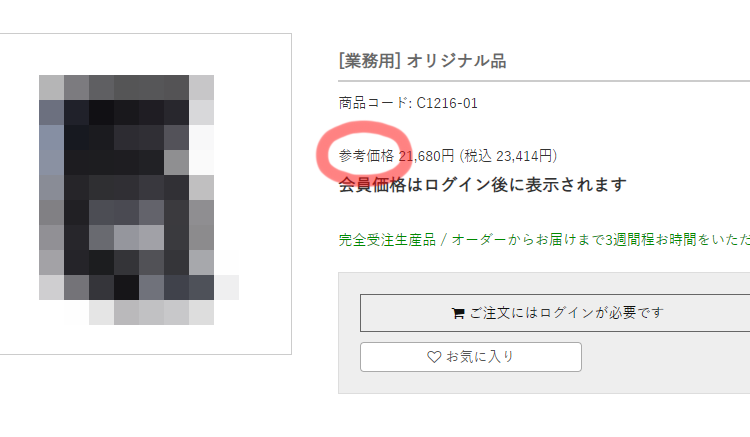Viewport: 750px width, 437px height.
Task: Click the ご注文にはログインが必要です button text
Action: pyautogui.click(x=567, y=313)
